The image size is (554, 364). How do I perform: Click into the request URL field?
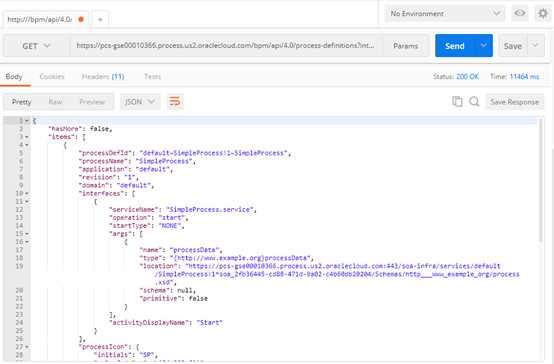[225, 46]
